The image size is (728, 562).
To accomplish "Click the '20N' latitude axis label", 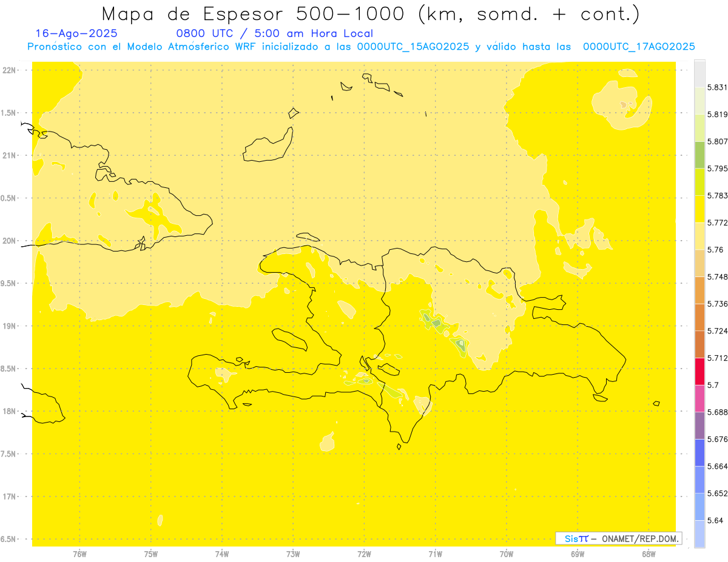I will (x=10, y=241).
